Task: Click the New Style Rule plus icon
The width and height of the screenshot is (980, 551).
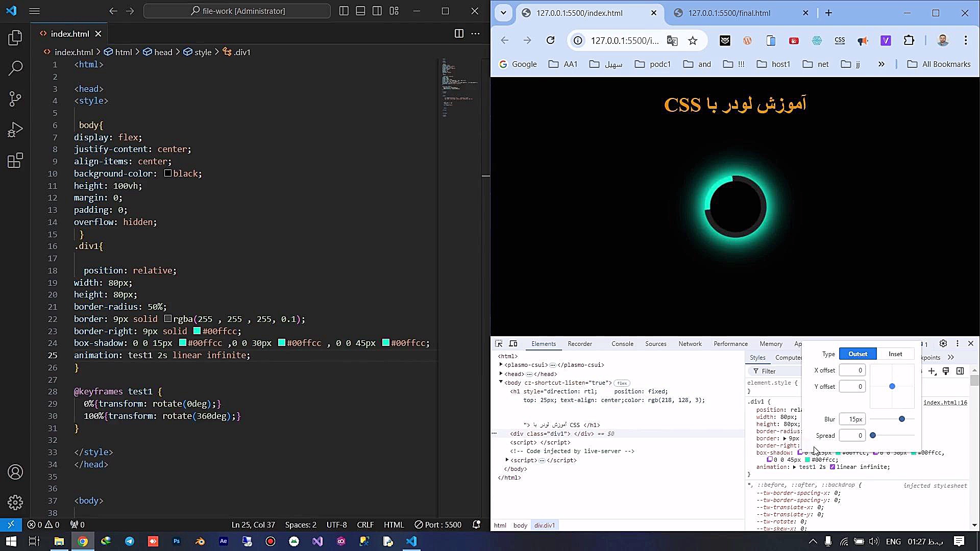Action: [x=932, y=371]
